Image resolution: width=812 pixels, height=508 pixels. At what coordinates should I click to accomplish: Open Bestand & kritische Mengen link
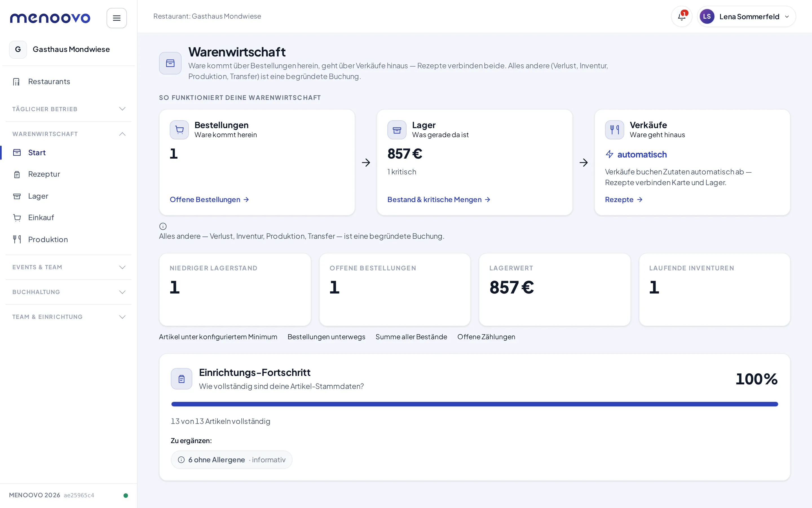point(439,200)
